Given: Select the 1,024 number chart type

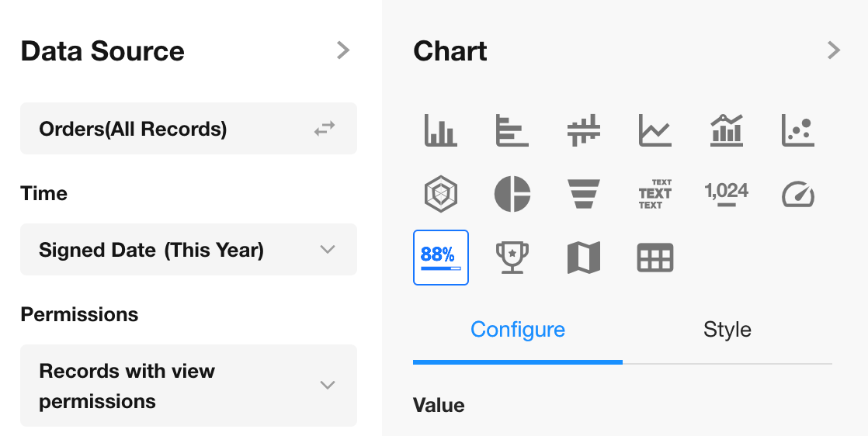Looking at the screenshot, I should point(727,193).
